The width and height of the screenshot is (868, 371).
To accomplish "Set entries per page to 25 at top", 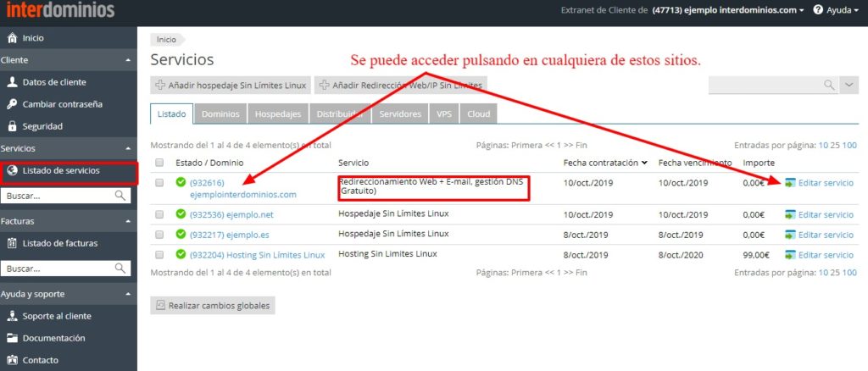I will tap(834, 146).
